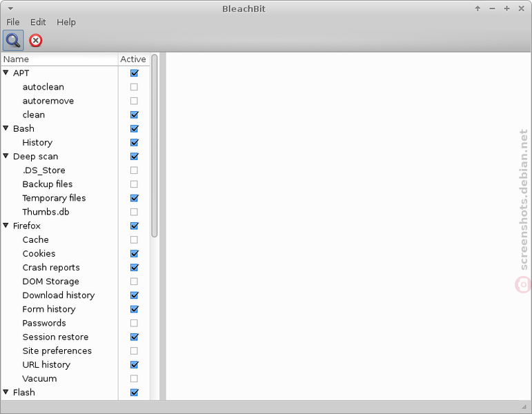Collapse the APT tree group
The image size is (532, 414).
coord(6,72)
